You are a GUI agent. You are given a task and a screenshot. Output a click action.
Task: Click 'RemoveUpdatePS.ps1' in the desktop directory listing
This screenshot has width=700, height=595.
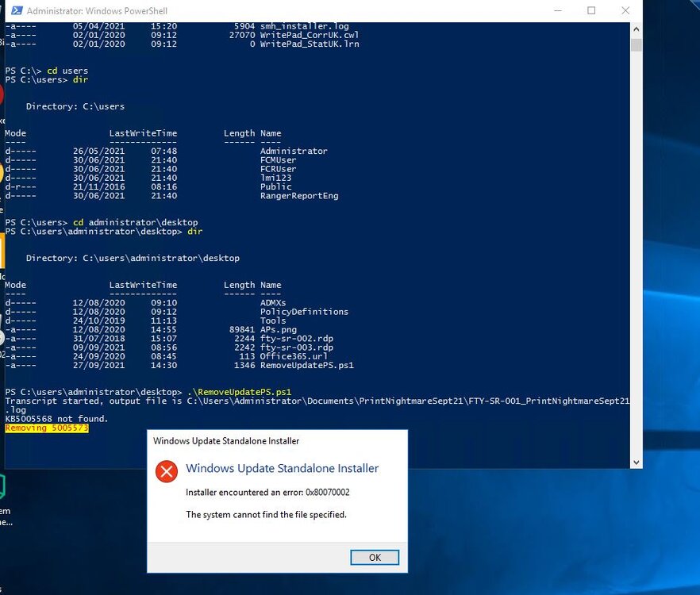pyautogui.click(x=306, y=365)
